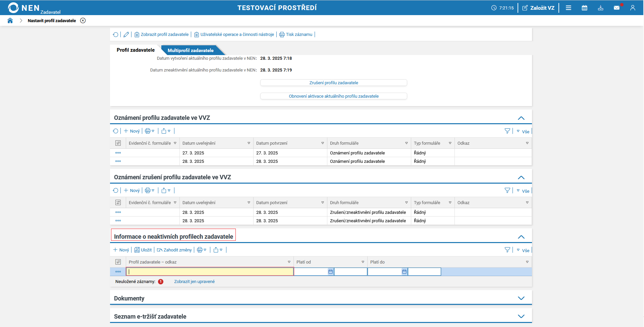Click Zrušení profilu zadavatele button
This screenshot has width=644, height=327.
coord(333,83)
